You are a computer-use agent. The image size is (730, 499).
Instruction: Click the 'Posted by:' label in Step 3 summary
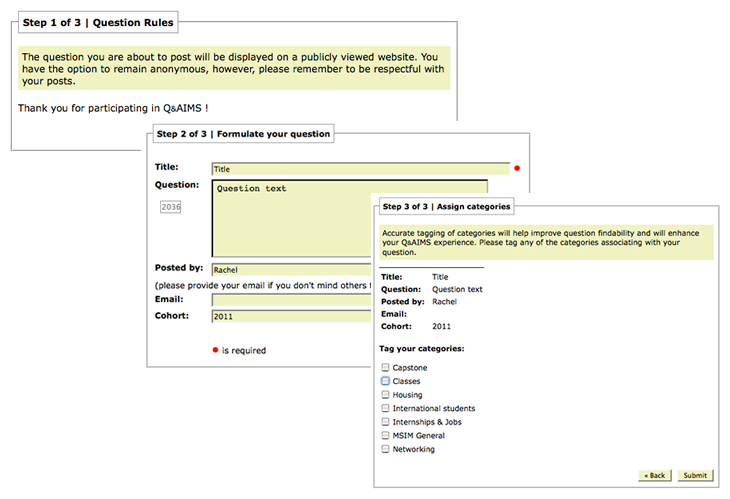click(x=403, y=302)
